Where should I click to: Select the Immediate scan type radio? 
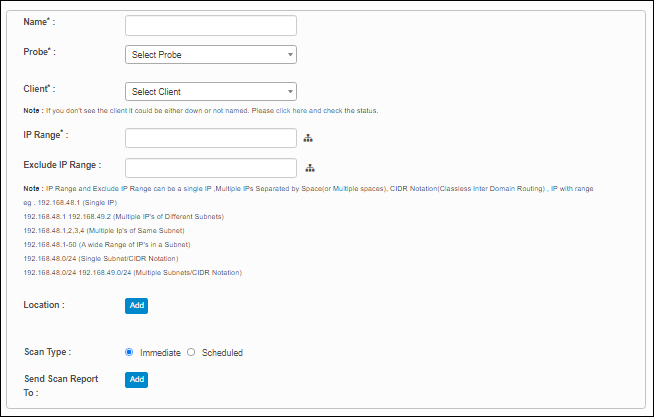click(129, 352)
